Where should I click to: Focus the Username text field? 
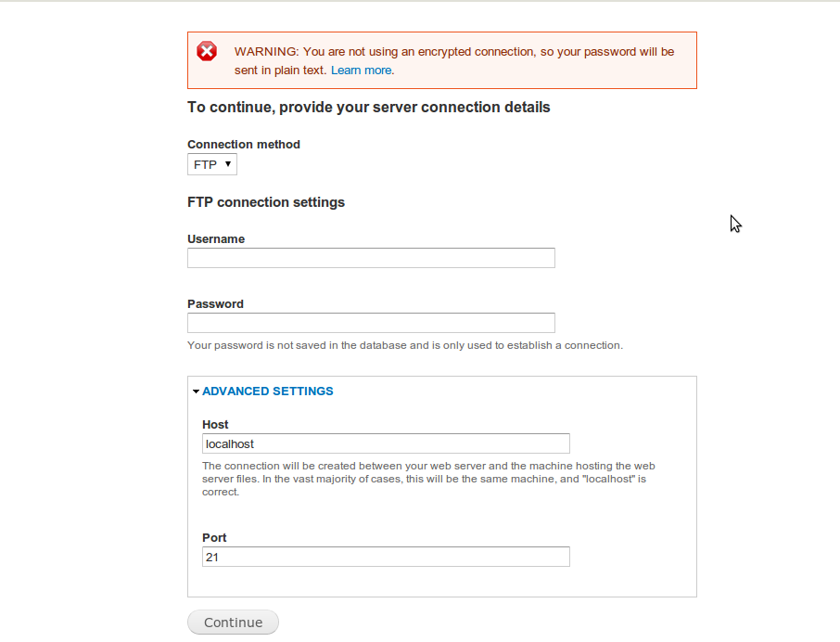[371, 258]
